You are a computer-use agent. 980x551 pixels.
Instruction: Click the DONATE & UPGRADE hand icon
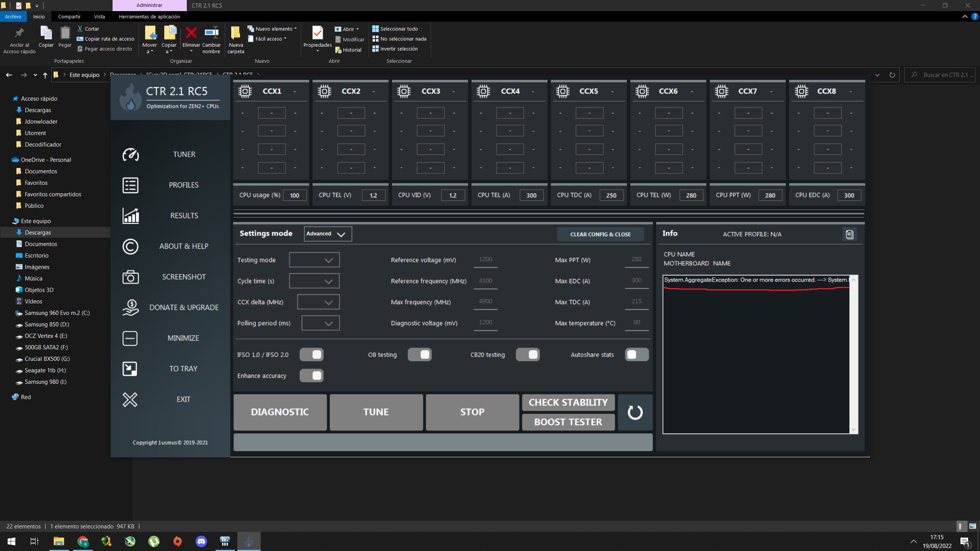coord(131,308)
